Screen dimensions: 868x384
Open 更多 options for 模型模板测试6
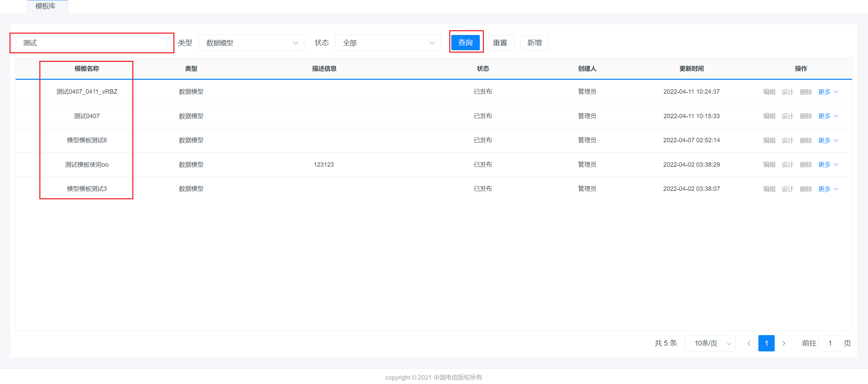(x=828, y=140)
